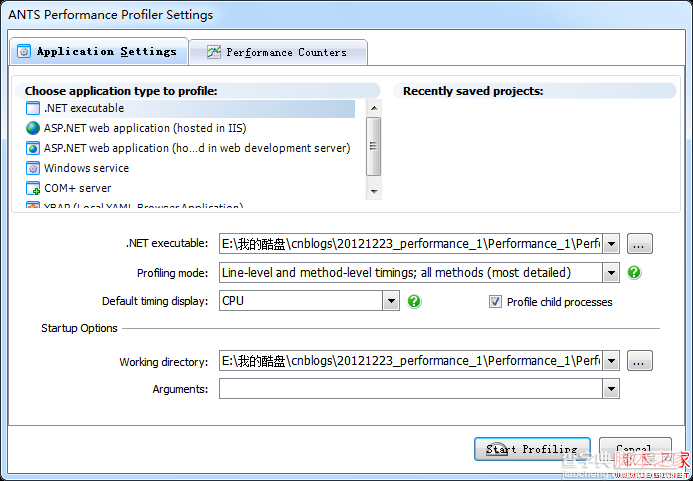Toggle Profile child processes checkbox
The image size is (693, 481).
[x=495, y=302]
